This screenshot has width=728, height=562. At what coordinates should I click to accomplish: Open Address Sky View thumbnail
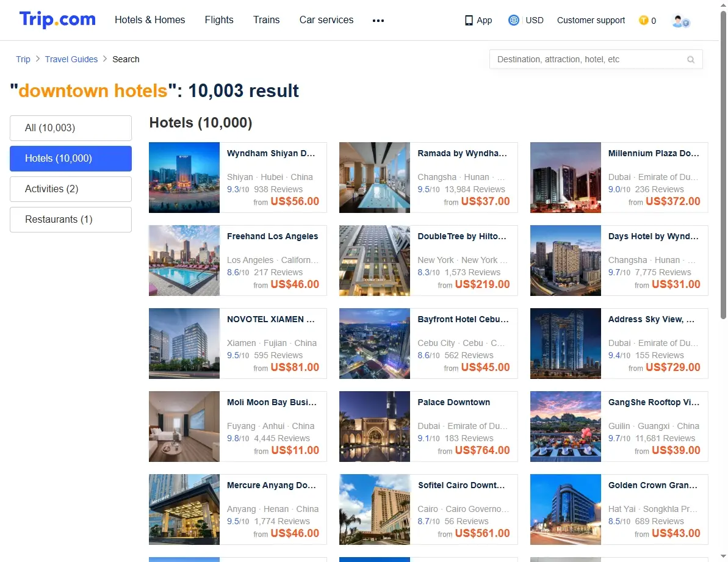[566, 344]
